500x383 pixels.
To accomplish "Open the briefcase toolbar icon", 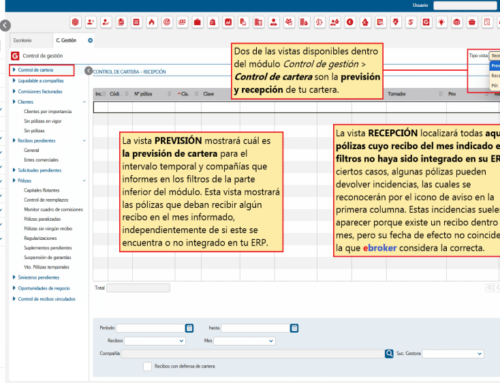I will [197, 22].
